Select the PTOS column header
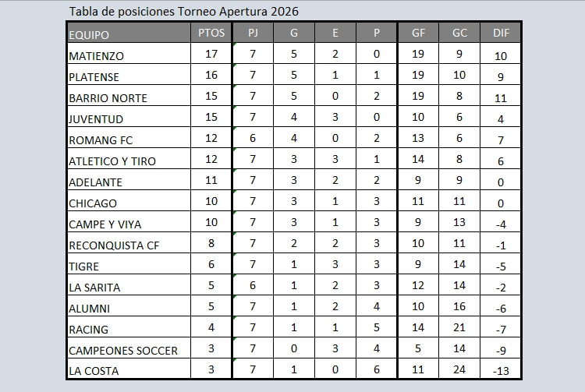Image resolution: width=585 pixels, height=392 pixels. pyautogui.click(x=211, y=33)
